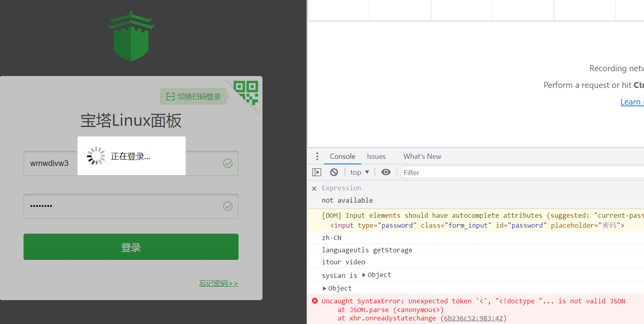This screenshot has height=324, width=644.
Task: Click the red error icon beside SyntaxError
Action: pos(315,301)
